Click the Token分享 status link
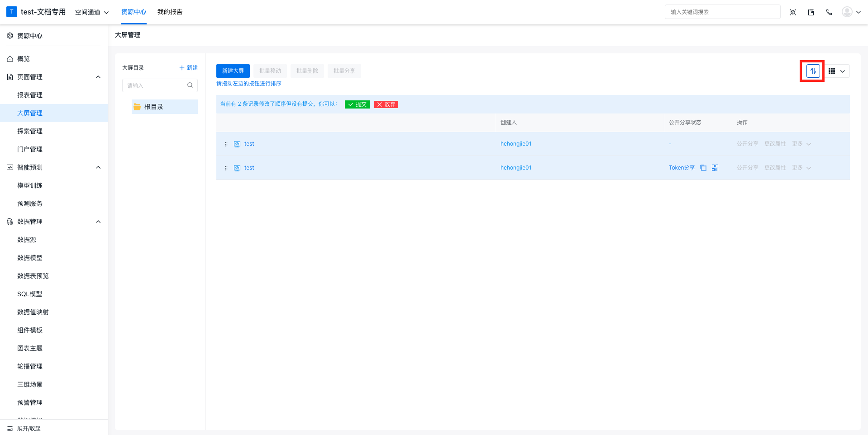 pyautogui.click(x=682, y=168)
